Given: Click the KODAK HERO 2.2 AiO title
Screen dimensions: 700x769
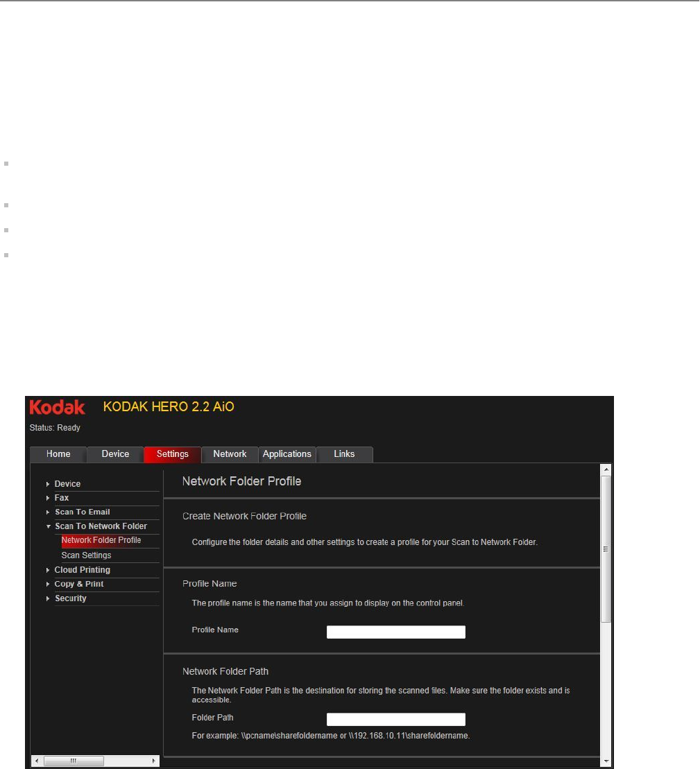Looking at the screenshot, I should coord(169,406).
